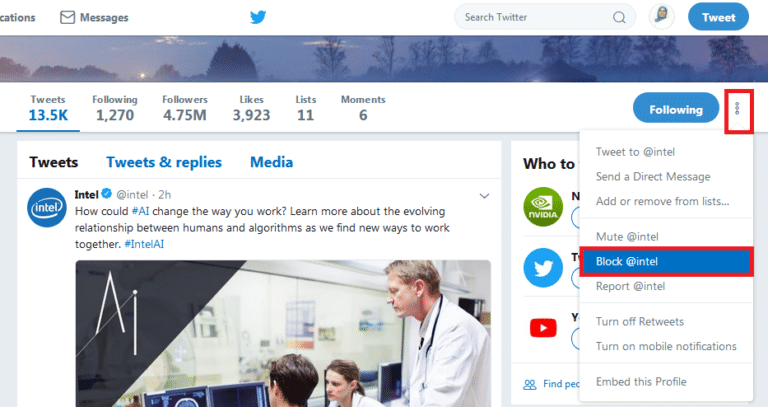Click the @intel handle on tweet

tap(132, 194)
